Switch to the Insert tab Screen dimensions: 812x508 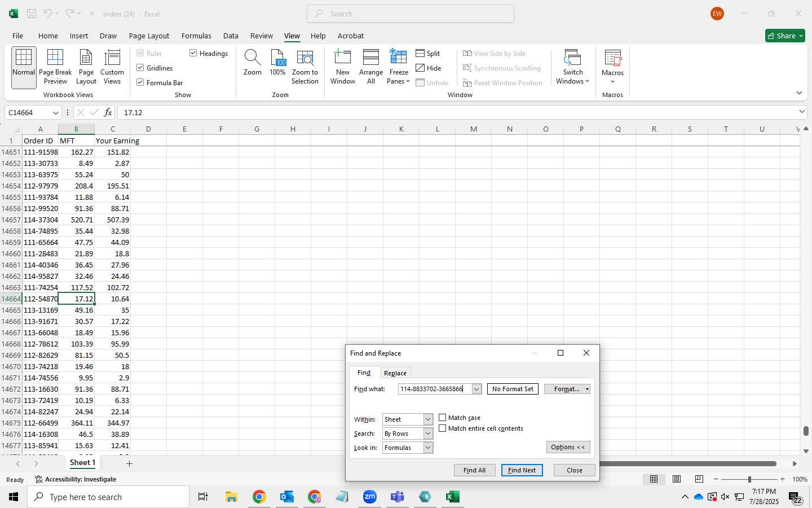pyautogui.click(x=79, y=36)
